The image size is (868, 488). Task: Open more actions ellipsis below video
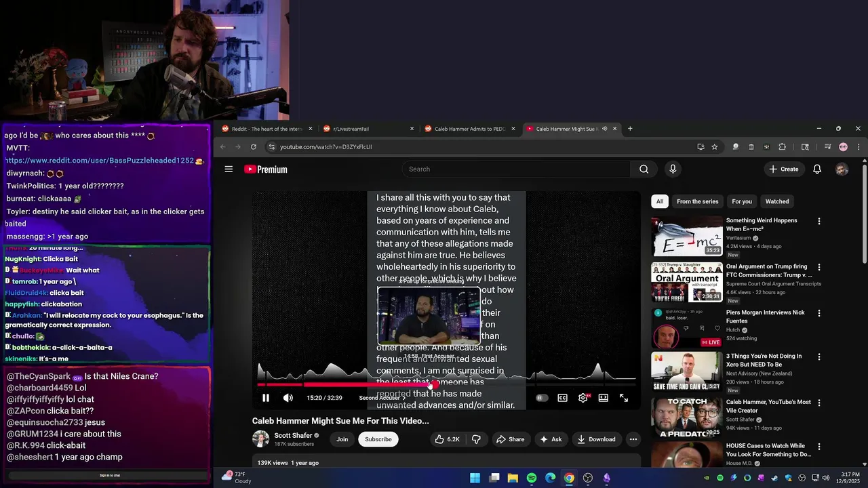[633, 439]
